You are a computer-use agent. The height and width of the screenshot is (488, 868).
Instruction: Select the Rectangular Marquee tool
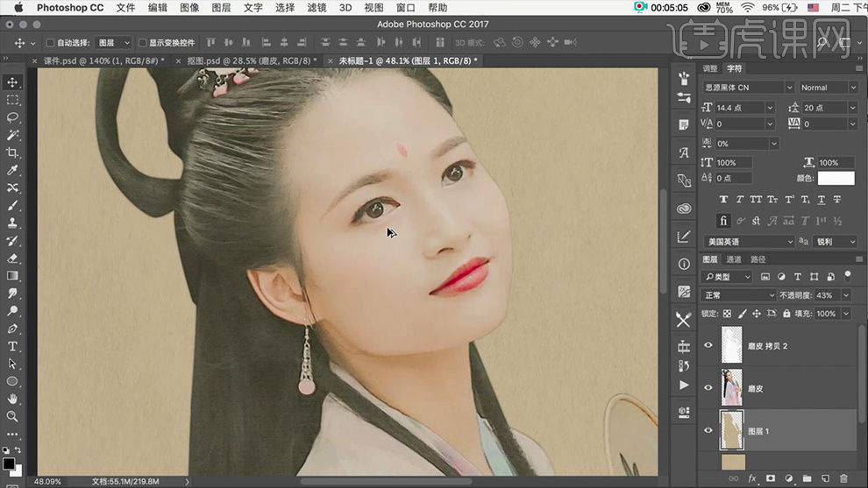[12, 100]
